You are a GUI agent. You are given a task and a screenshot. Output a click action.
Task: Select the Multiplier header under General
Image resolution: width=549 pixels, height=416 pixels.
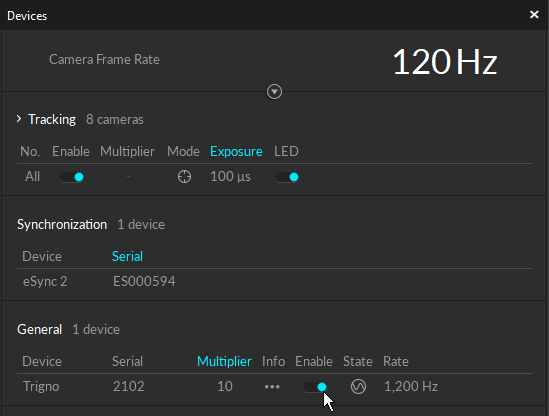[x=224, y=361]
